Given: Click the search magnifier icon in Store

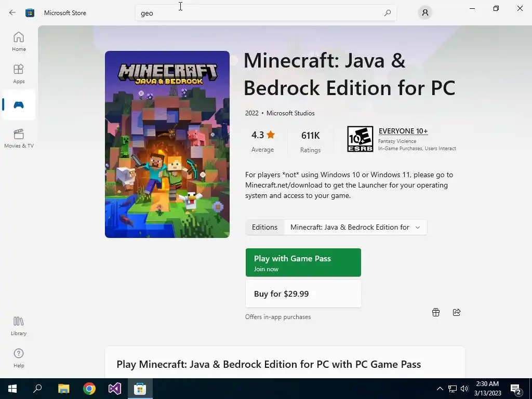Looking at the screenshot, I should [x=387, y=13].
